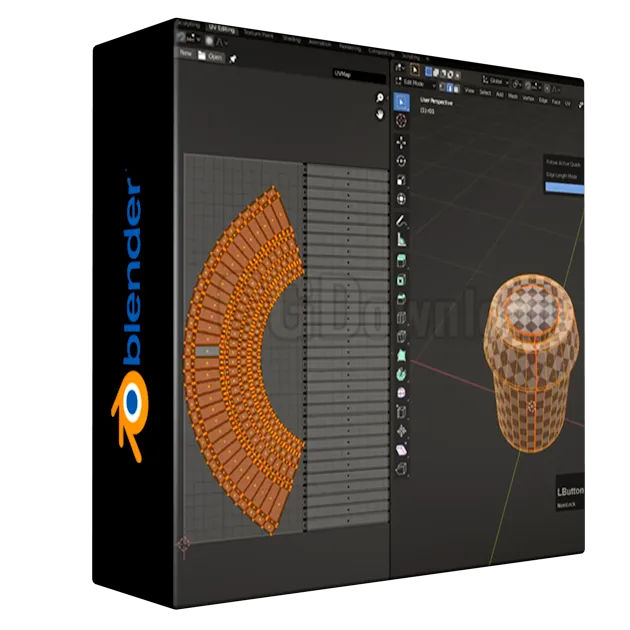The width and height of the screenshot is (630, 630).
Task: Toggle snapping in the 3D viewport header
Action: [528, 86]
